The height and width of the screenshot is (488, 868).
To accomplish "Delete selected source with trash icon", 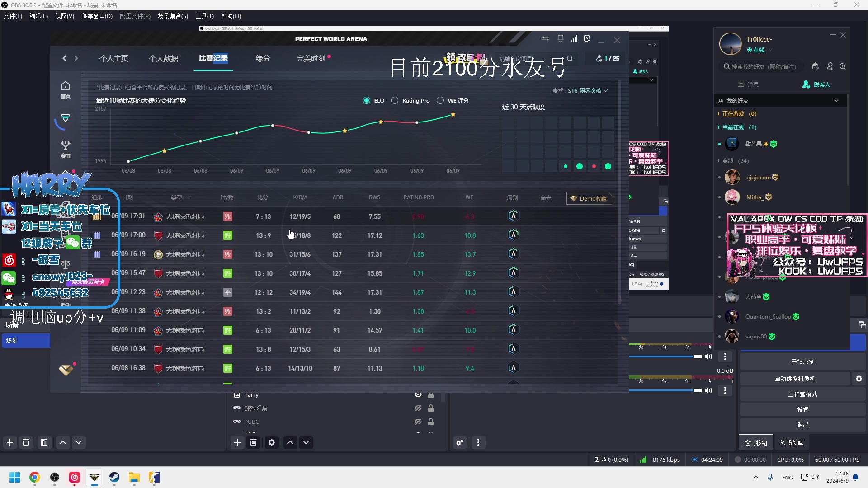I will (253, 442).
